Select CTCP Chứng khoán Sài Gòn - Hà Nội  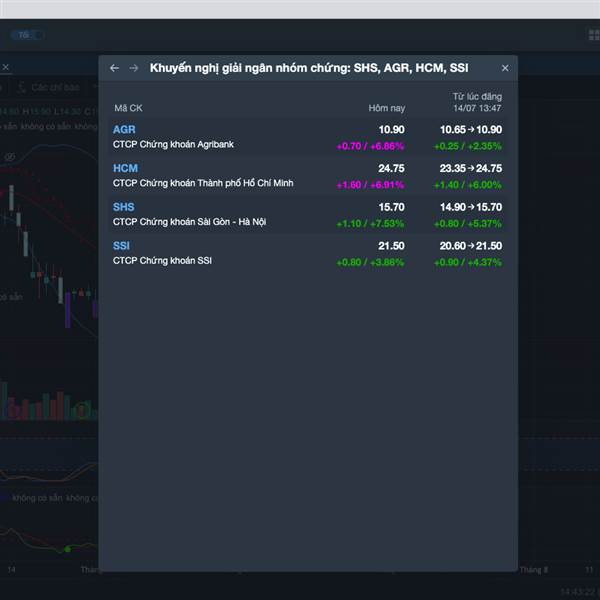189,222
